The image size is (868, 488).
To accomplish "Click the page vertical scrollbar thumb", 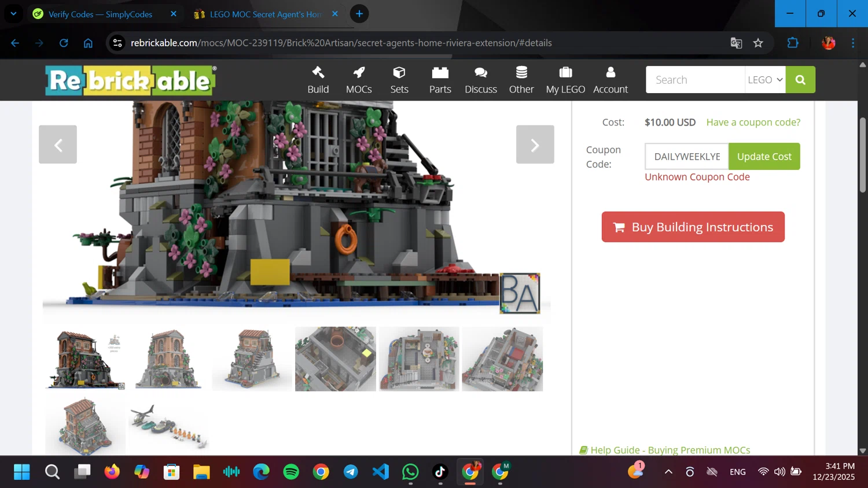I will [x=863, y=155].
